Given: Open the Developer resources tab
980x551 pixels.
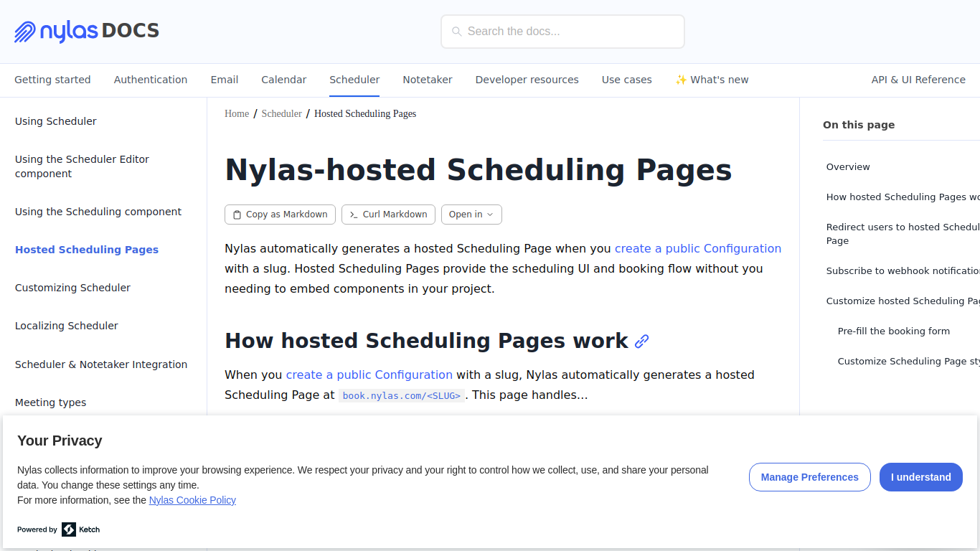Looking at the screenshot, I should (x=527, y=80).
